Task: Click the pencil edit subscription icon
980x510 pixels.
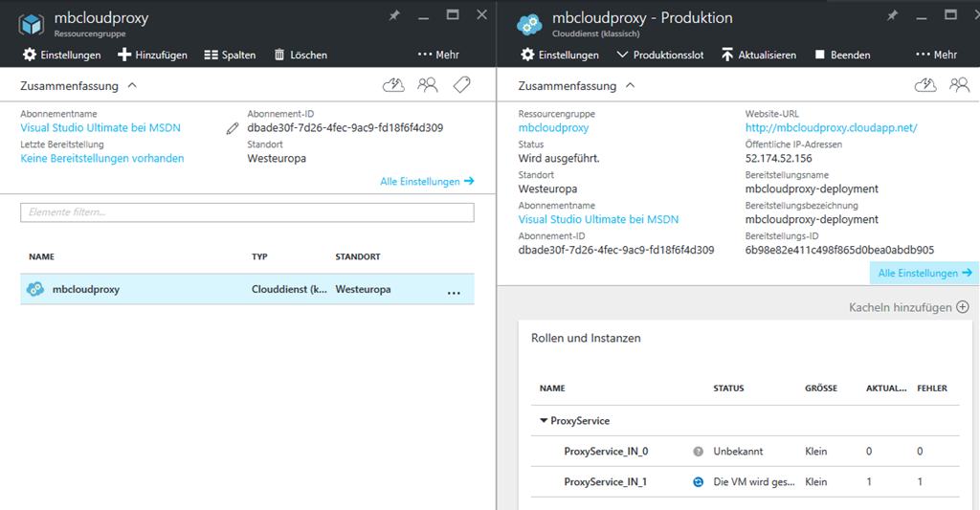Action: 233,128
